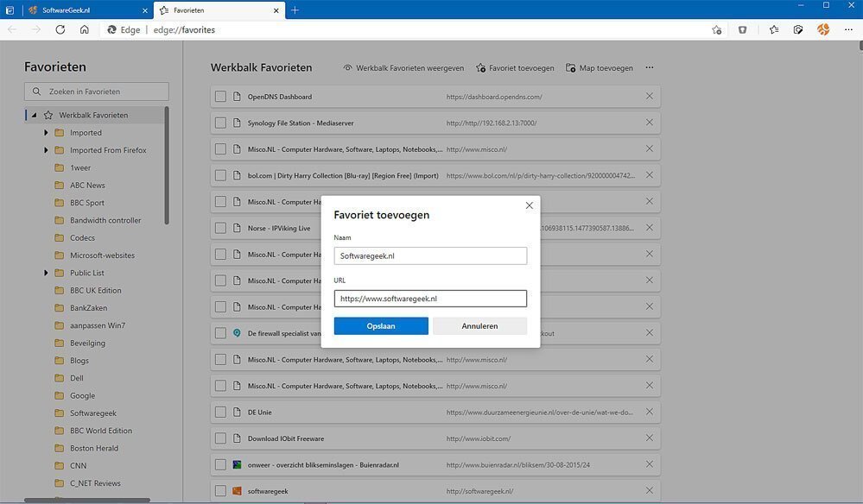
Task: Add this page to favorites star icon
Action: point(716,29)
